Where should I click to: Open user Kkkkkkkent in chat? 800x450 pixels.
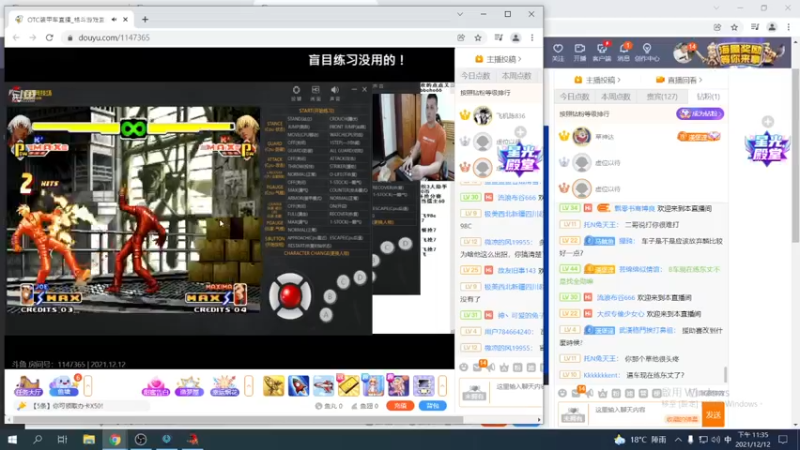pyautogui.click(x=602, y=375)
